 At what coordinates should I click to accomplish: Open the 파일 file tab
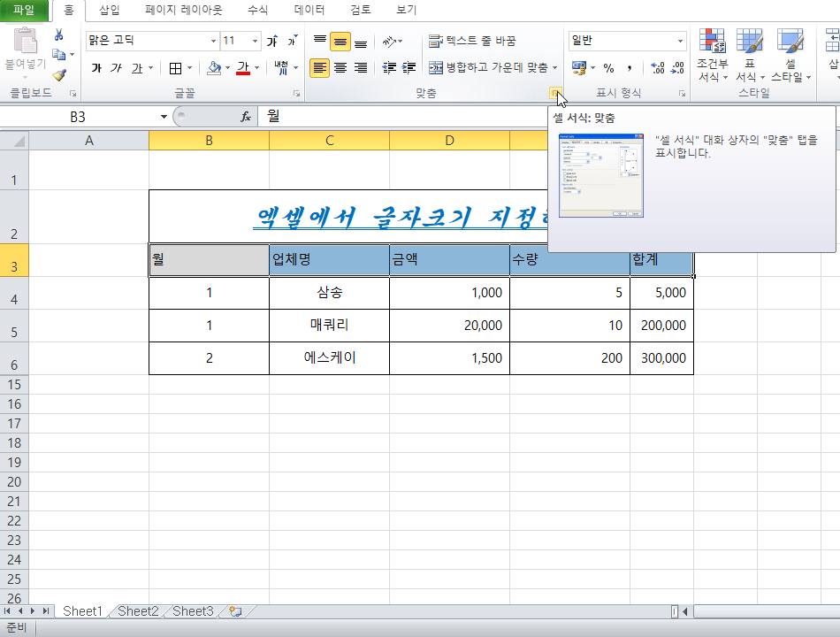tap(24, 10)
